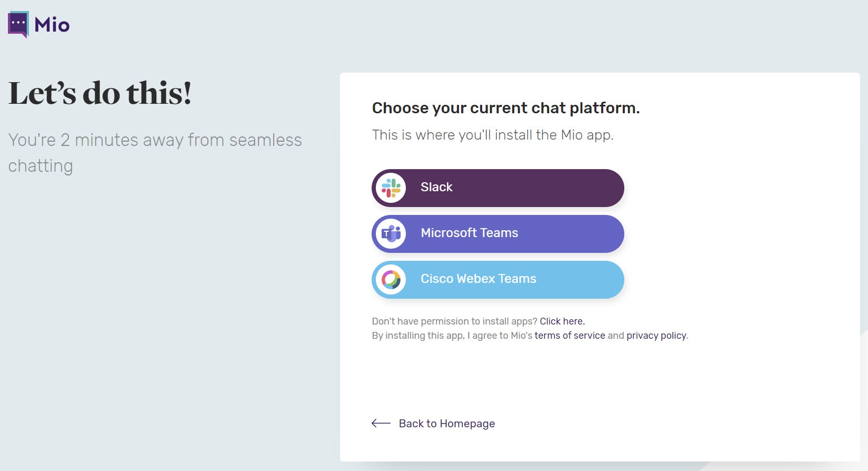Choose Slack as your chat platform

pos(498,188)
